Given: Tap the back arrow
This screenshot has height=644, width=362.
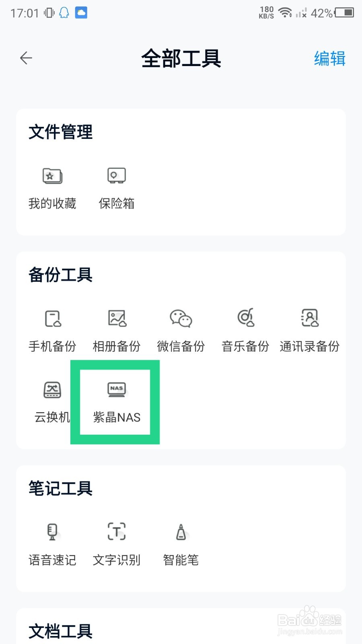Looking at the screenshot, I should [26, 58].
